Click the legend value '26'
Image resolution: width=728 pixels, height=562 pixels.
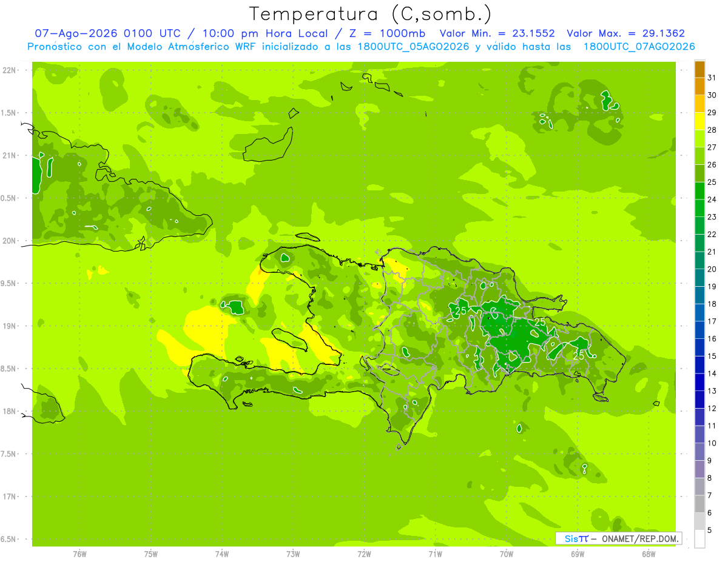[712, 164]
